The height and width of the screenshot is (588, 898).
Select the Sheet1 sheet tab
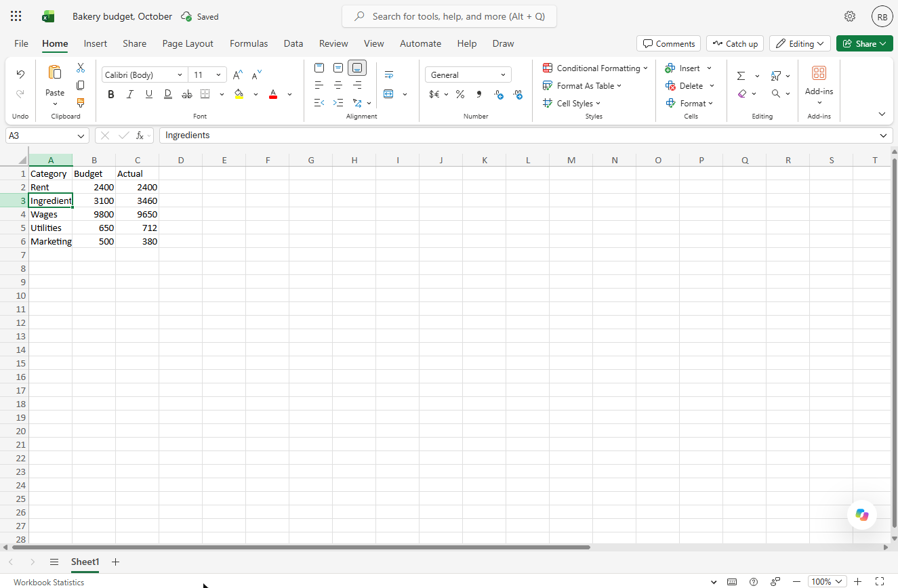tap(85, 562)
